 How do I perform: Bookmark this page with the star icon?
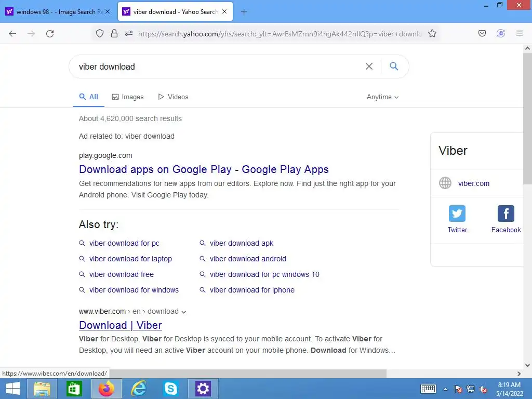tap(432, 33)
